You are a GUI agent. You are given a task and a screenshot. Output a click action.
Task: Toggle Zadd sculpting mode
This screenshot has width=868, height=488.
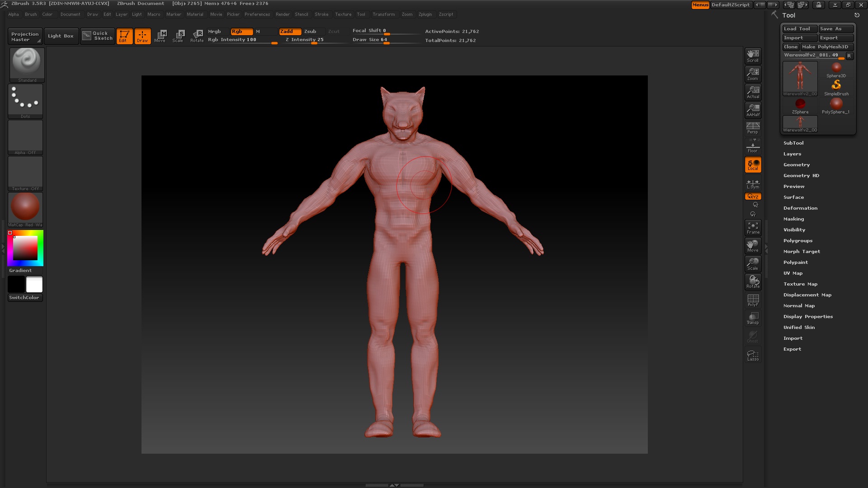click(x=290, y=32)
